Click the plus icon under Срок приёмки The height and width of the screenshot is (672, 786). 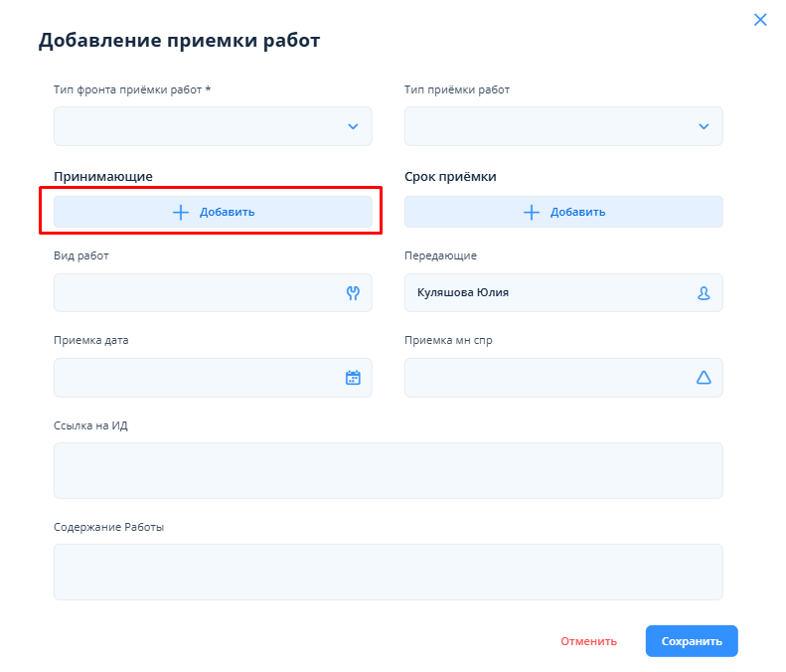pos(532,212)
